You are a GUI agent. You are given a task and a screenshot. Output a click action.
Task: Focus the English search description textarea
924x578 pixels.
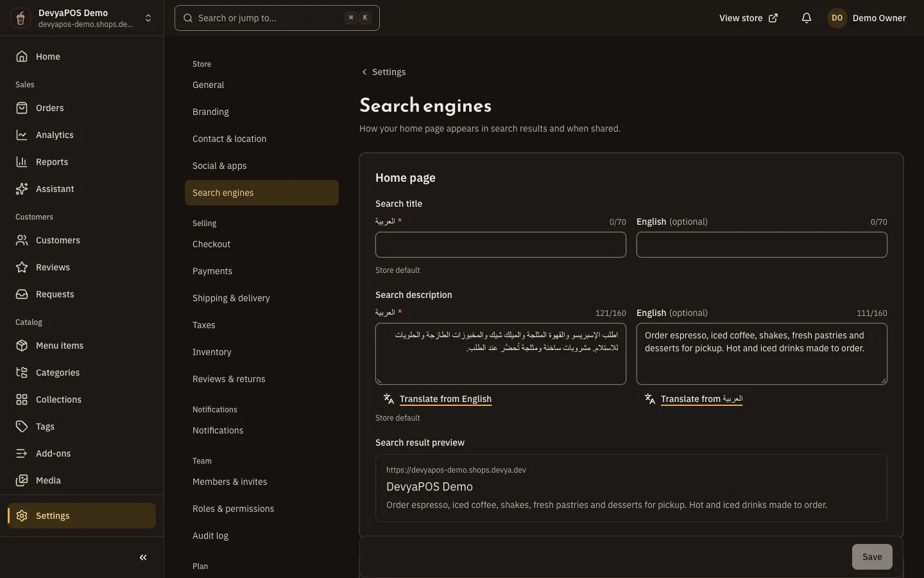click(x=762, y=354)
